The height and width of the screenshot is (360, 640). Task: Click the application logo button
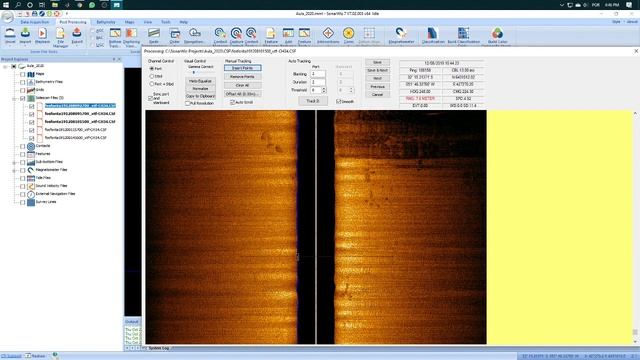[x=7, y=17]
